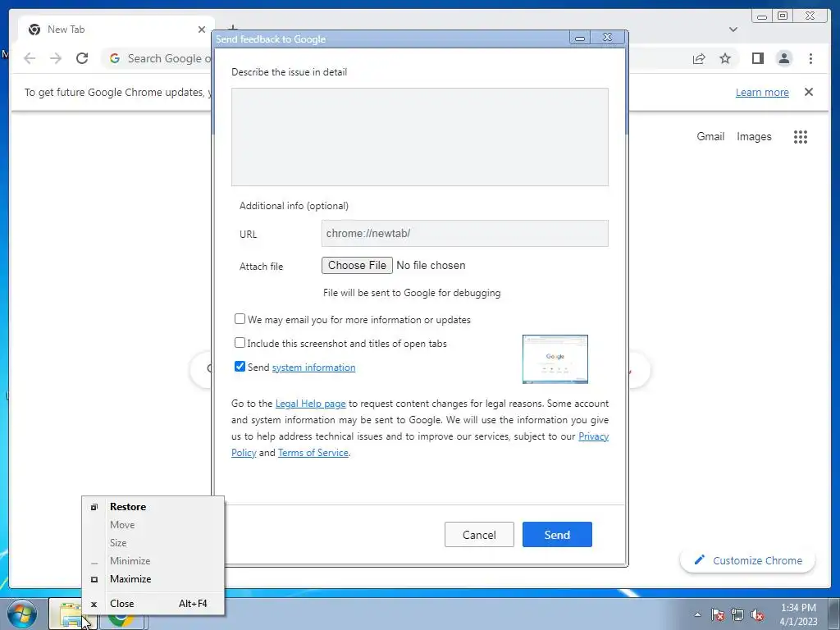Choose Close Alt+F4 in the menu

pyautogui.click(x=153, y=604)
